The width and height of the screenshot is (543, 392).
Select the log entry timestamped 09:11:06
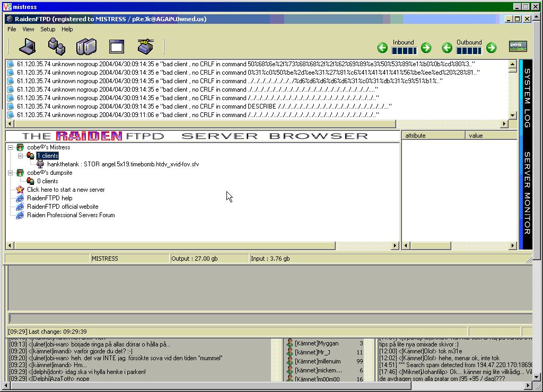[198, 115]
